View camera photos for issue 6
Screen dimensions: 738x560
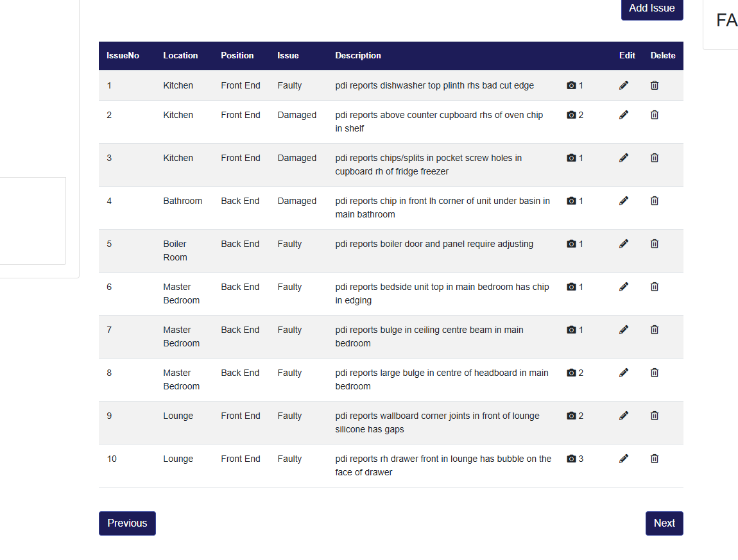pyautogui.click(x=575, y=287)
